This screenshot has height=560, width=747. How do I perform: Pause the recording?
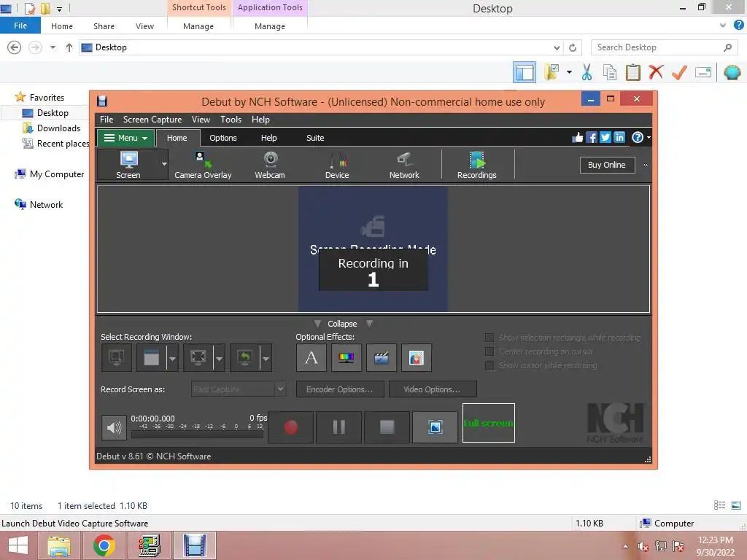(x=338, y=427)
